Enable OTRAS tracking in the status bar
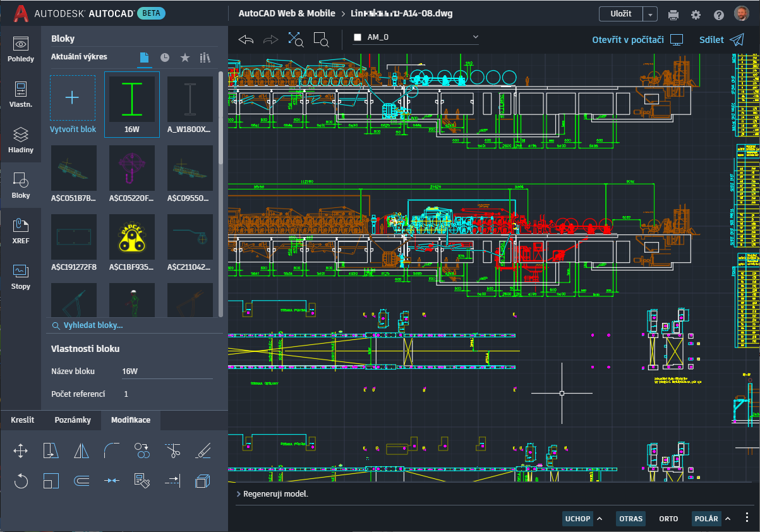The image size is (760, 532). (630, 518)
